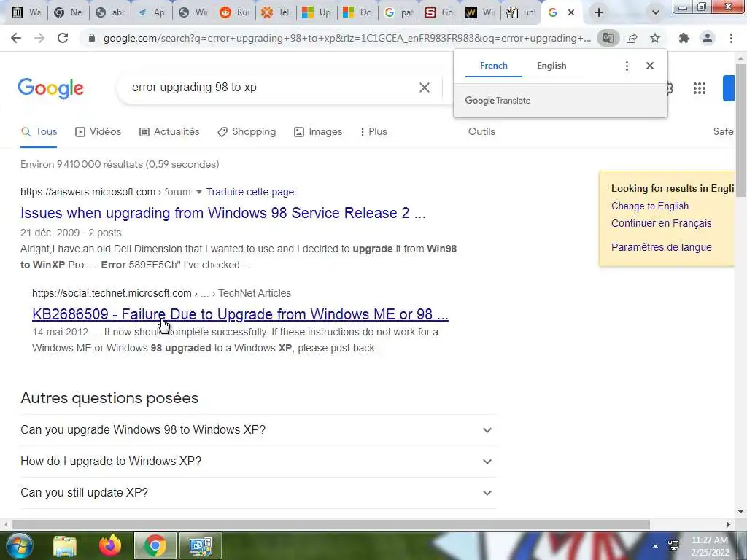Screen dimensions: 747x560
Task: Go back to previous page
Action: (16, 38)
